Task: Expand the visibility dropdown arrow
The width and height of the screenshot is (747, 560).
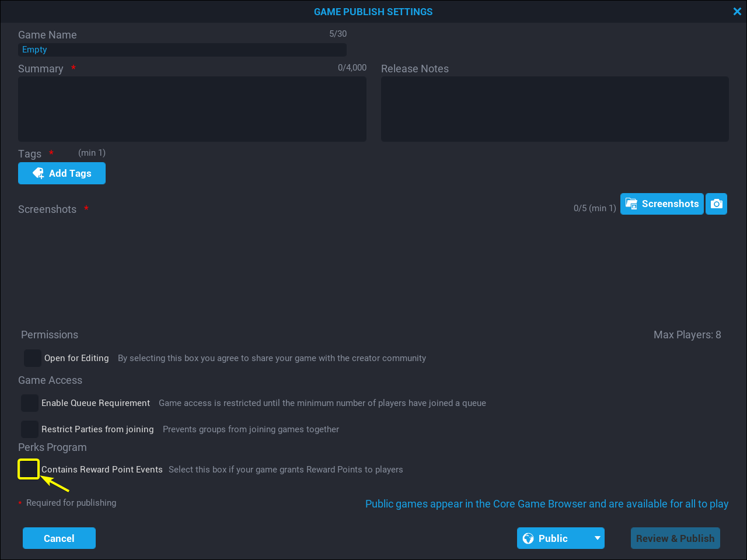Action: (x=597, y=538)
